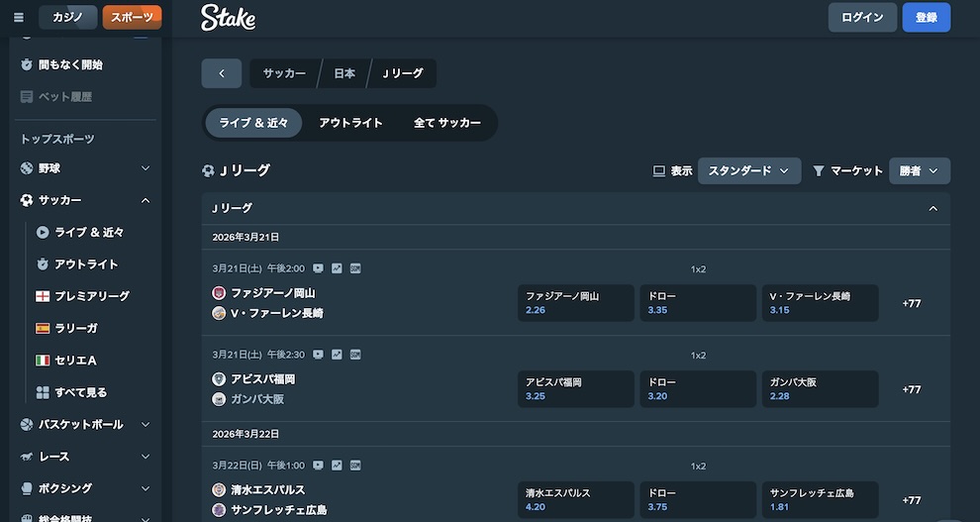The width and height of the screenshot is (980, 522).
Task: Click the live stream icon for 午後1:00 match
Action: pyautogui.click(x=318, y=466)
